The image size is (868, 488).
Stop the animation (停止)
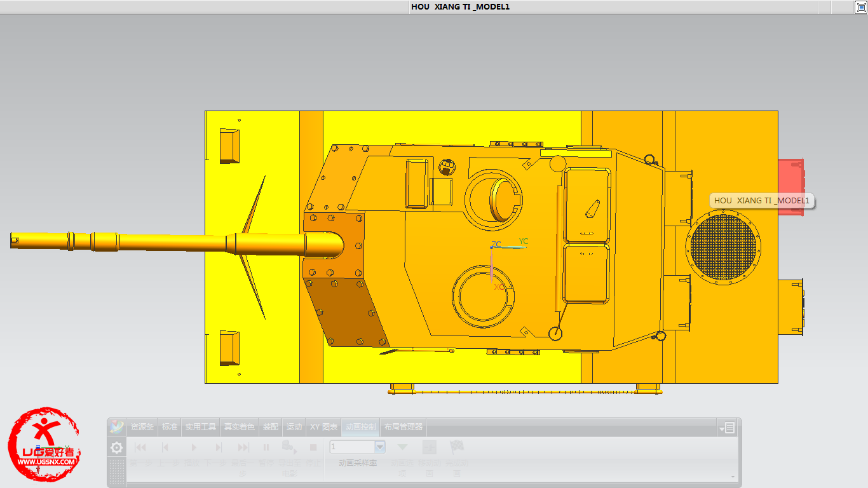313,447
